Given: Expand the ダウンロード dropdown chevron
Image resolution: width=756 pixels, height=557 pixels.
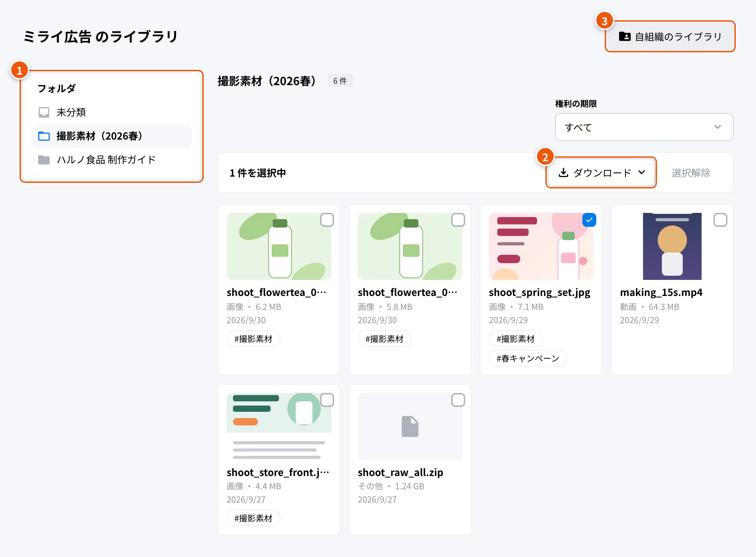Looking at the screenshot, I should point(642,172).
